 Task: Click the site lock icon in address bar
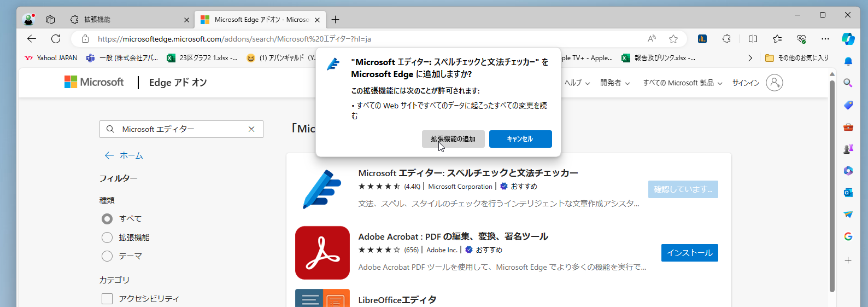pos(85,39)
